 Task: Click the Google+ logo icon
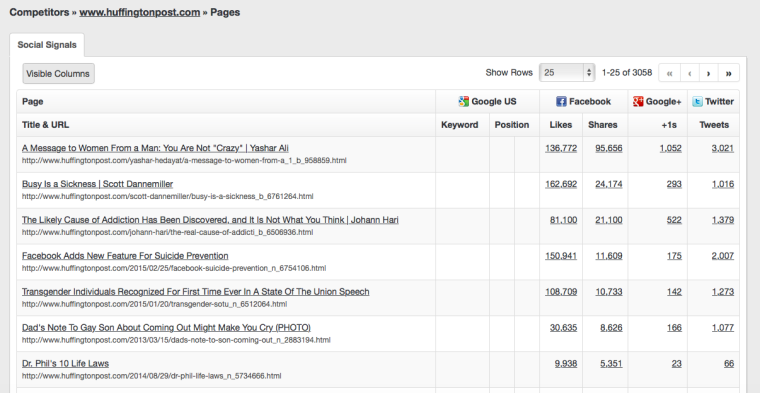638,101
